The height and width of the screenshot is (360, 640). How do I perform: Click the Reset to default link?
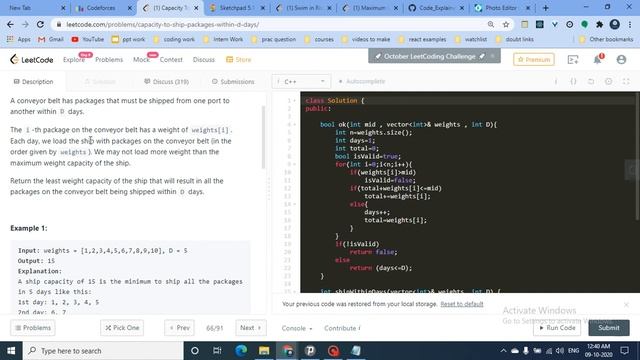point(462,304)
